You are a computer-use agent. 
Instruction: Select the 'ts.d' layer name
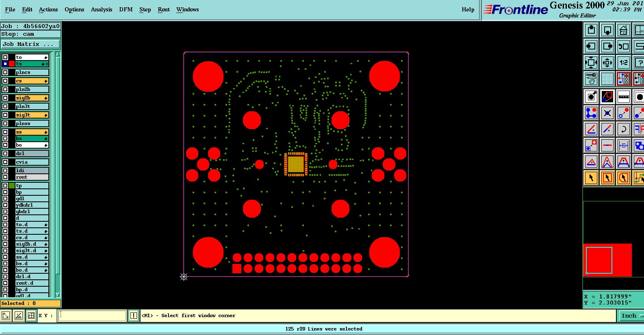click(32, 231)
